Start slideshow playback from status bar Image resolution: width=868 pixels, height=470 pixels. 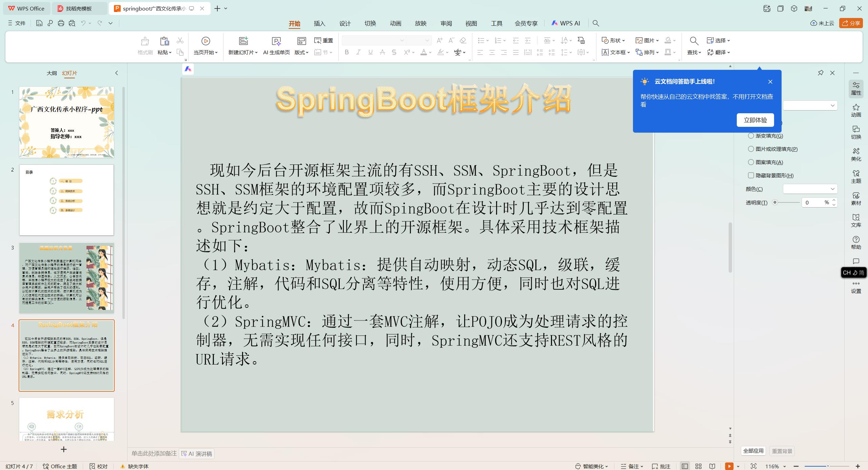pos(729,466)
